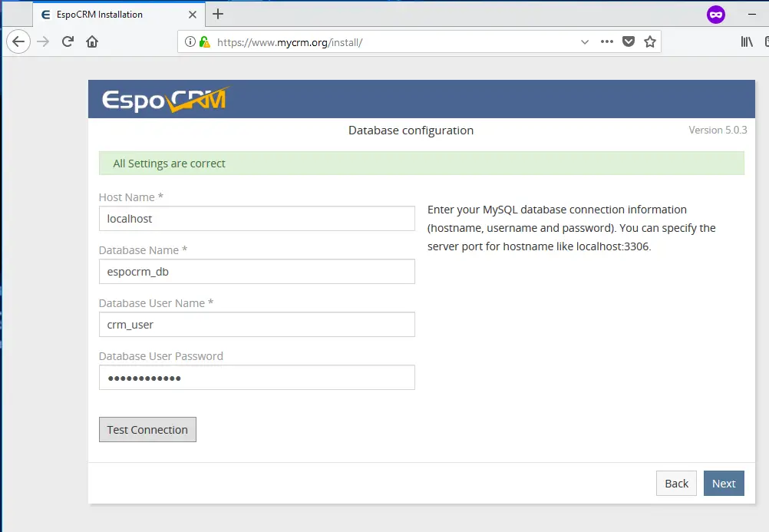Viewport: 769px width, 532px height.
Task: Show site information from the info icon
Action: point(190,42)
